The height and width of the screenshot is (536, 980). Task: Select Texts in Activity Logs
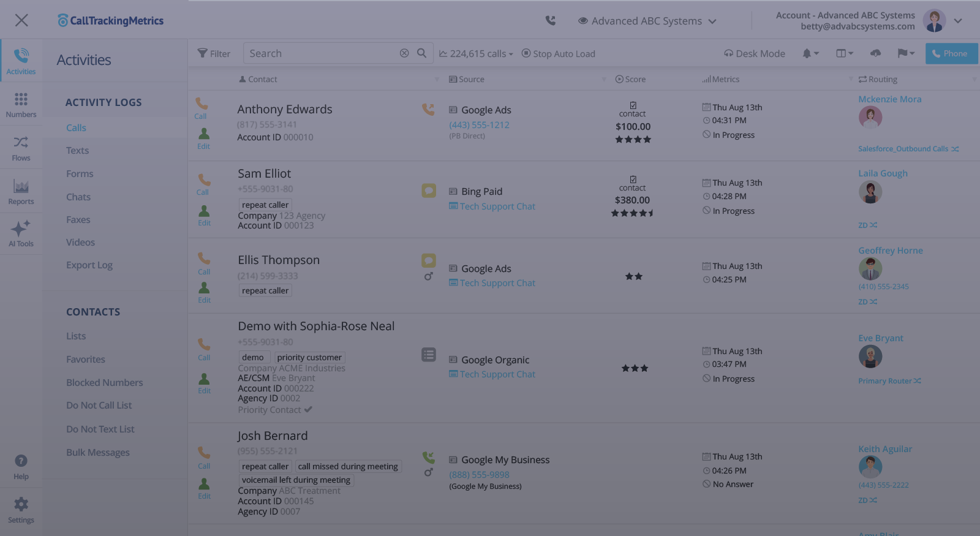[78, 151]
